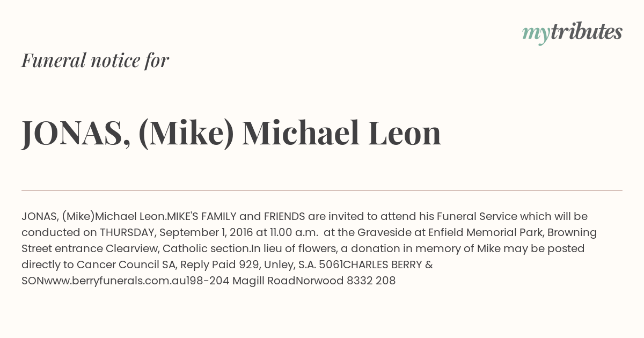The height and width of the screenshot is (338, 644).
Task: Select the 'Funeral notice for' heading
Action: tap(95, 60)
